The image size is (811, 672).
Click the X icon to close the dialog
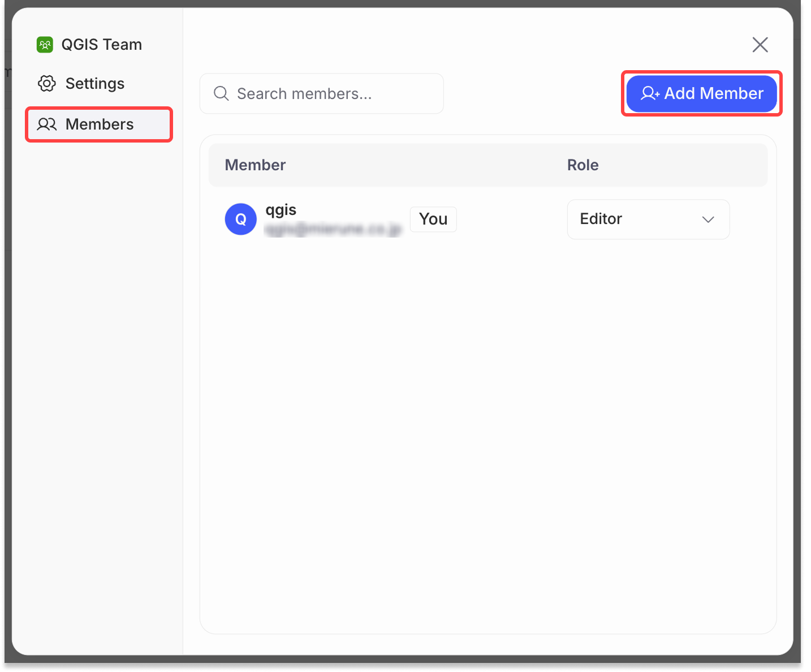tap(760, 45)
